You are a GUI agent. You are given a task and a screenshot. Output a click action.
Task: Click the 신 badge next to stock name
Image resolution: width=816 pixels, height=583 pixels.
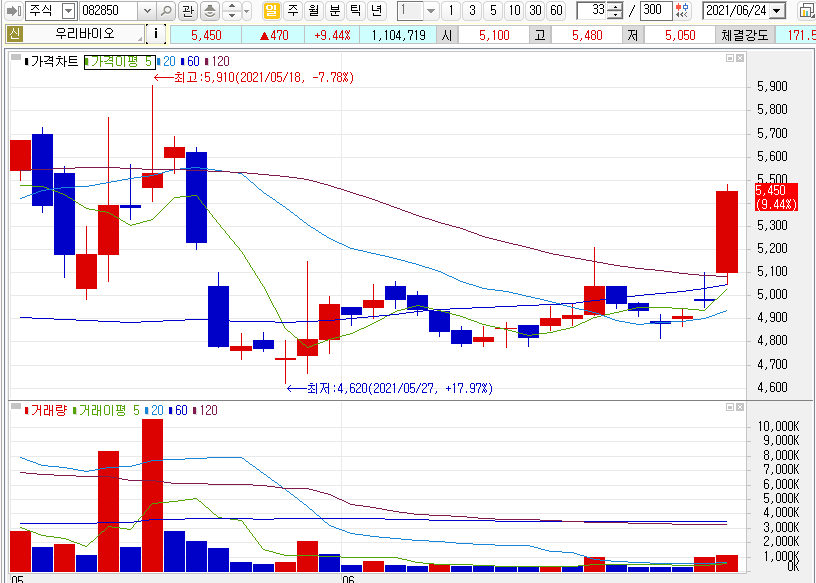14,34
